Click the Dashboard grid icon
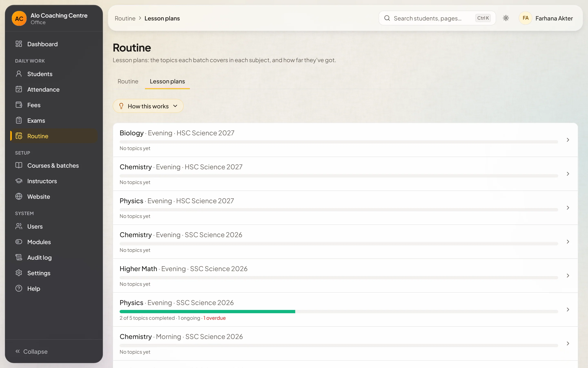Viewport: 588px width, 368px height. pos(19,44)
